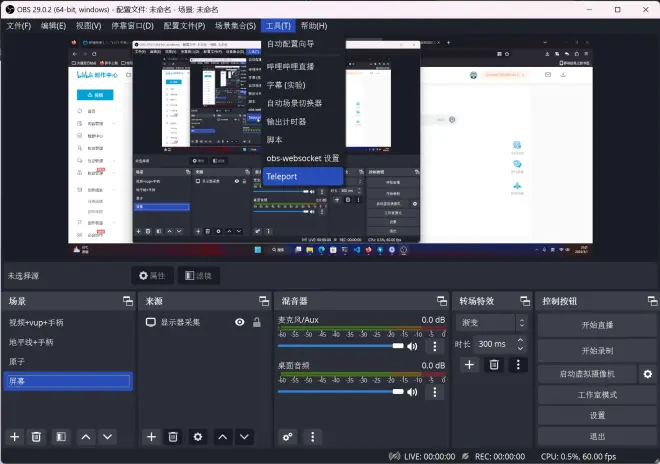Add a new scene with plus icon

pyautogui.click(x=15, y=437)
